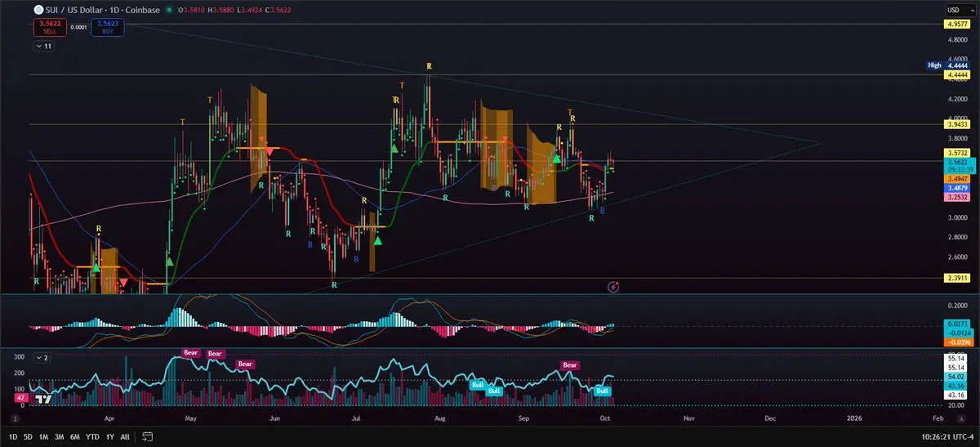The height and width of the screenshot is (447, 980).
Task: Click the 0.0273 MACD value label
Action: click(956, 324)
